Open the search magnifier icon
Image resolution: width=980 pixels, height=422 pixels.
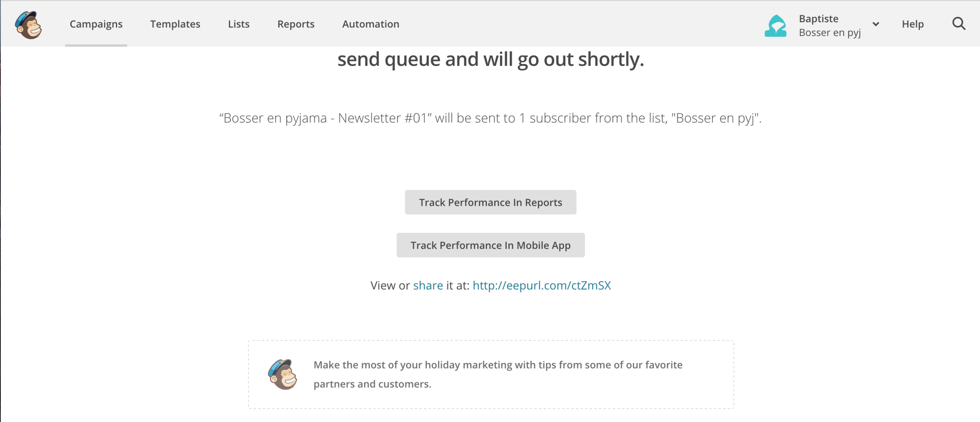coord(959,24)
